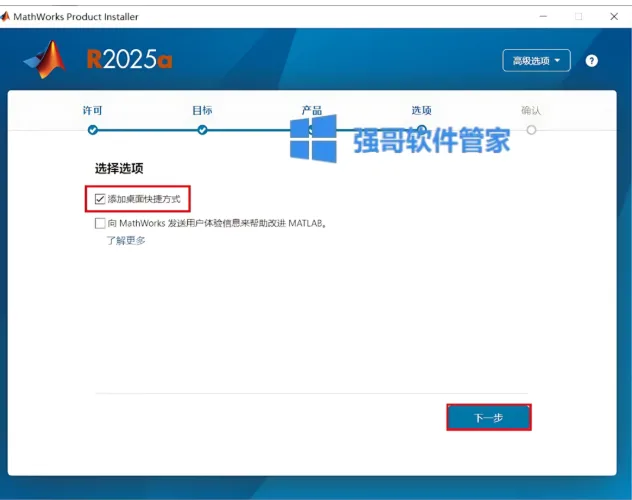Expand the 高级选项 dropdown
Viewport: 632px width, 500px height.
[x=536, y=60]
